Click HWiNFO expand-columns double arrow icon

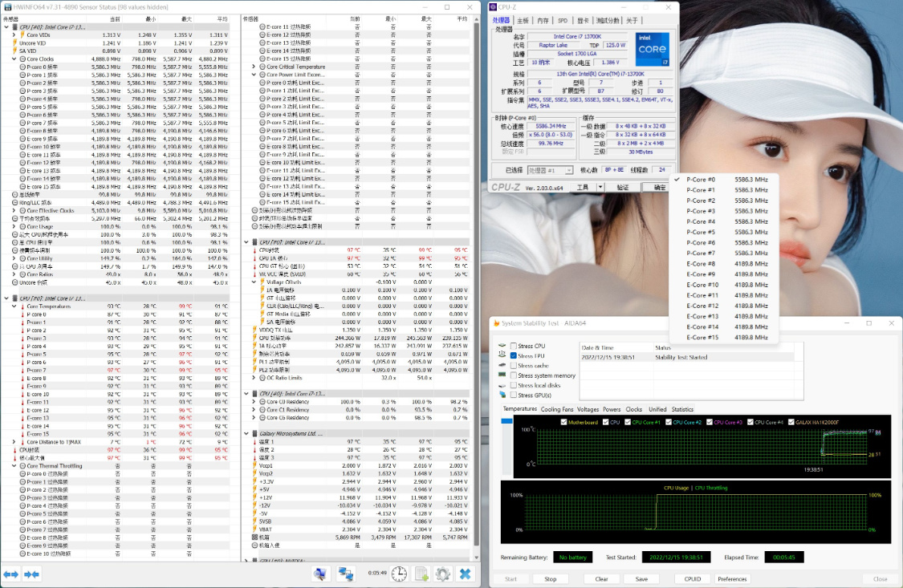click(11, 574)
